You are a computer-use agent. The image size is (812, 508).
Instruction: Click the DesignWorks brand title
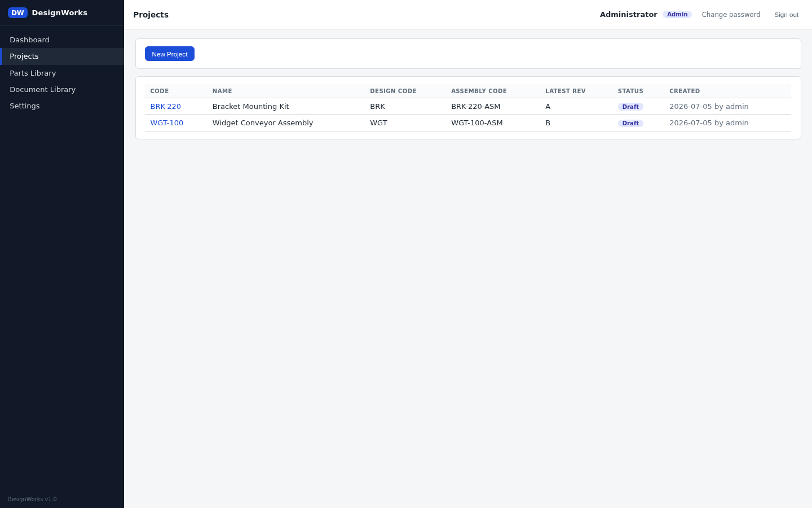coord(60,12)
